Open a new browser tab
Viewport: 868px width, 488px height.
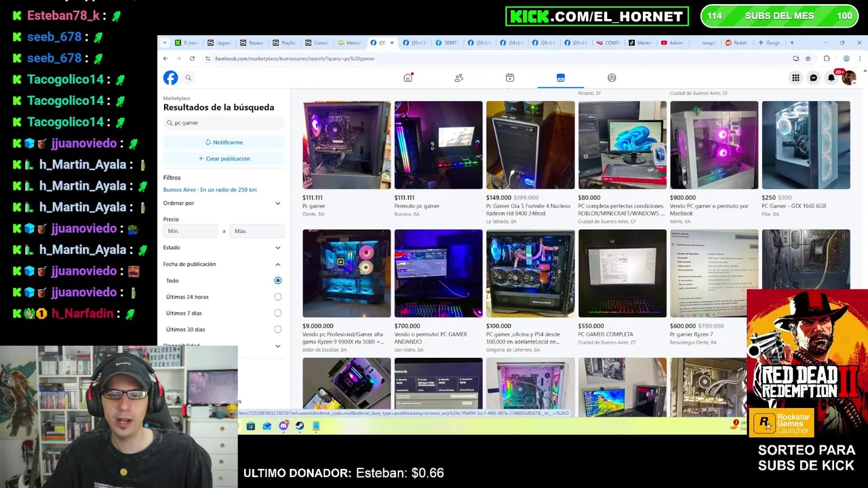(x=791, y=43)
